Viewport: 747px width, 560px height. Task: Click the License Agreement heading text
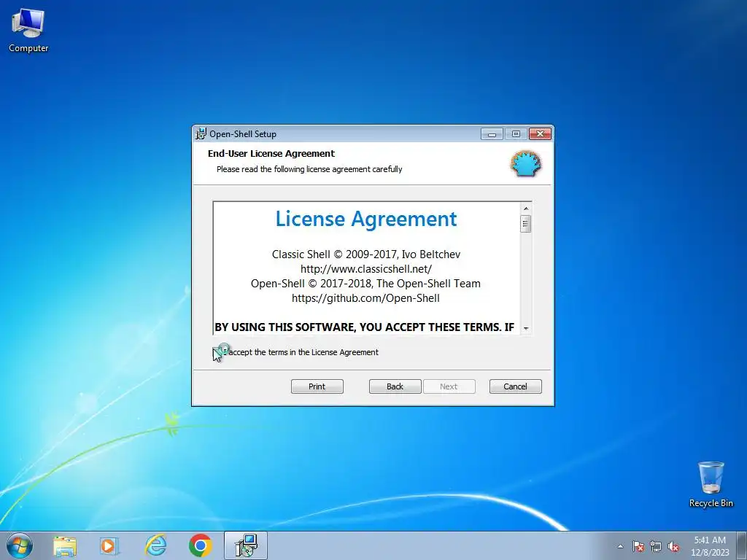(x=366, y=219)
